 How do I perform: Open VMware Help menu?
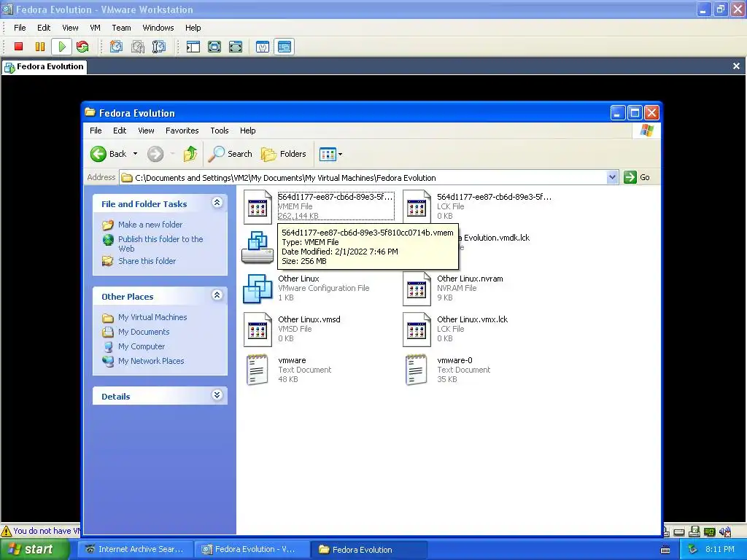[193, 28]
